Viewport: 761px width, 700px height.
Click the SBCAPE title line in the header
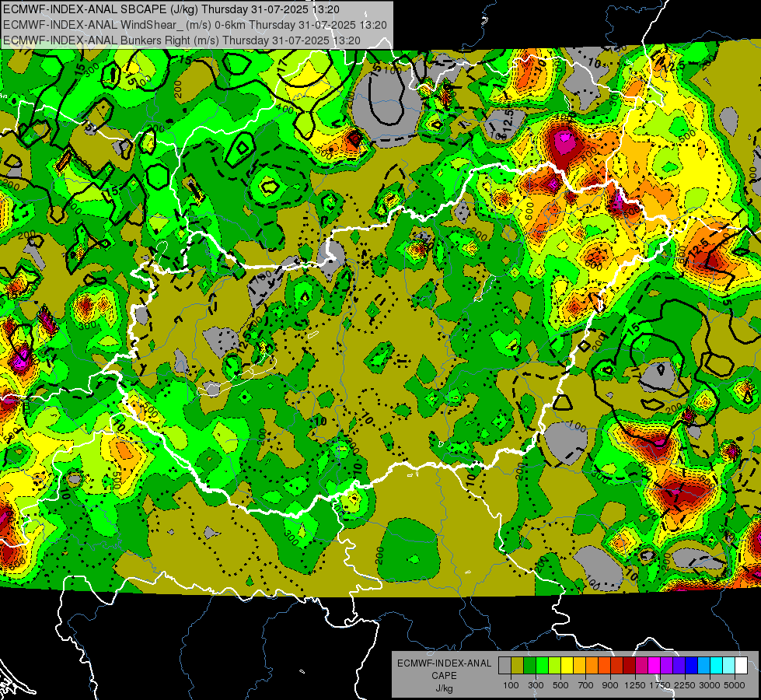coord(171,9)
